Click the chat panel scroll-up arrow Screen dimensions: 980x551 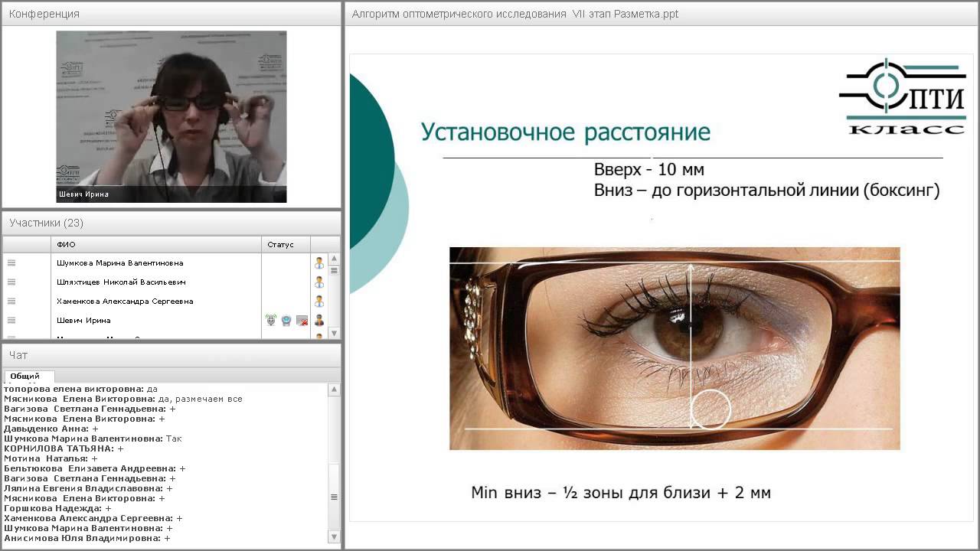point(334,390)
